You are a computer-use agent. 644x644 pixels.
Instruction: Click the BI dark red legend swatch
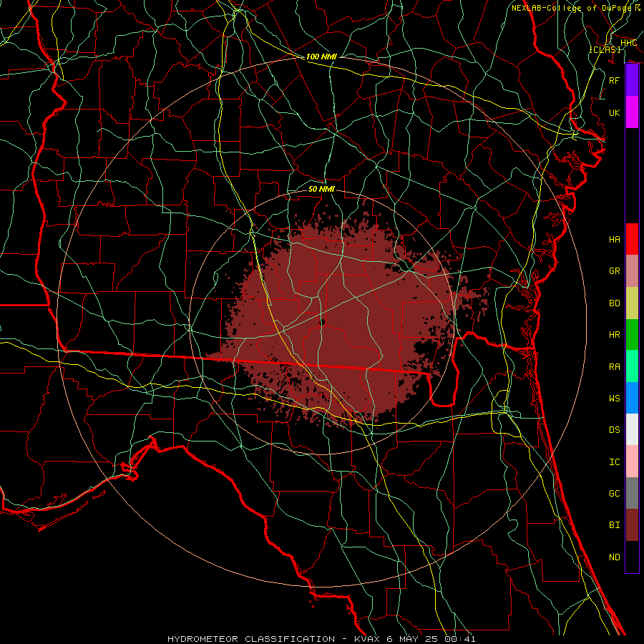point(632,525)
